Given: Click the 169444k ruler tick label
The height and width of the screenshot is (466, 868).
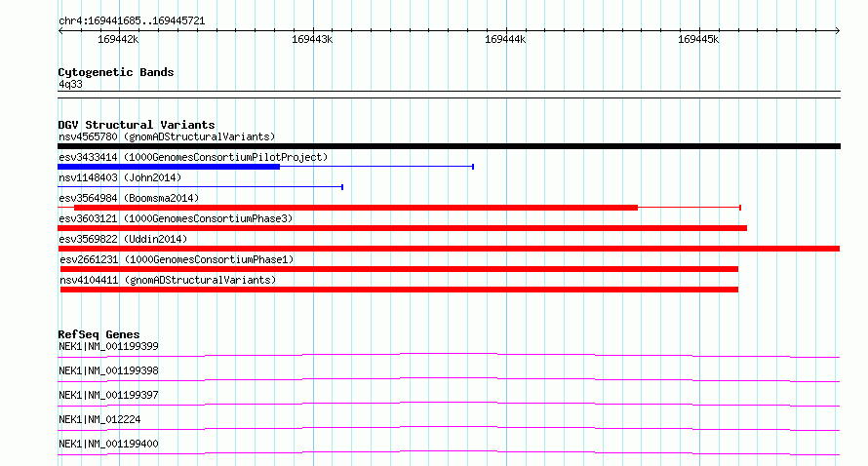Looking at the screenshot, I should 505,39.
